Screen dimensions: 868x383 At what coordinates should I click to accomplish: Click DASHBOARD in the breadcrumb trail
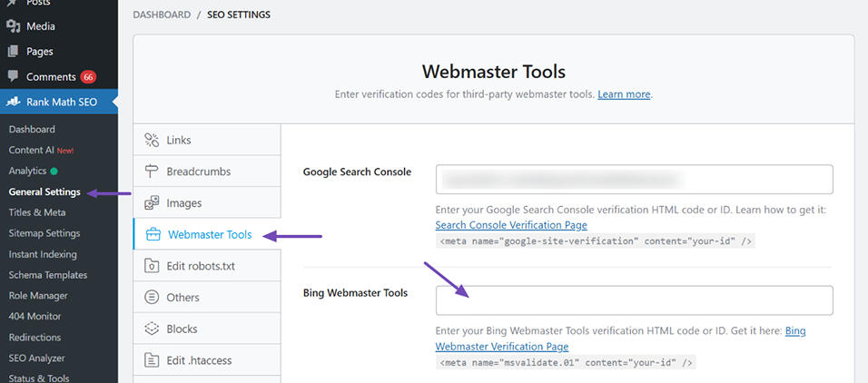tap(162, 15)
